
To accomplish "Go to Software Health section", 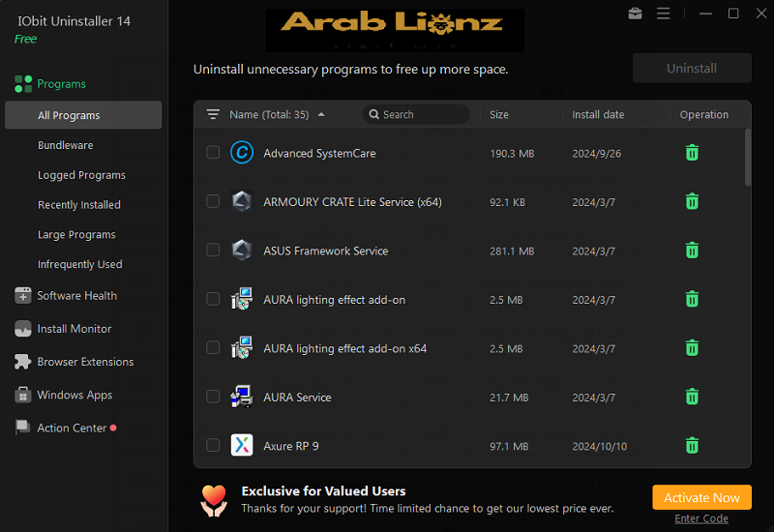I will pyautogui.click(x=77, y=296).
